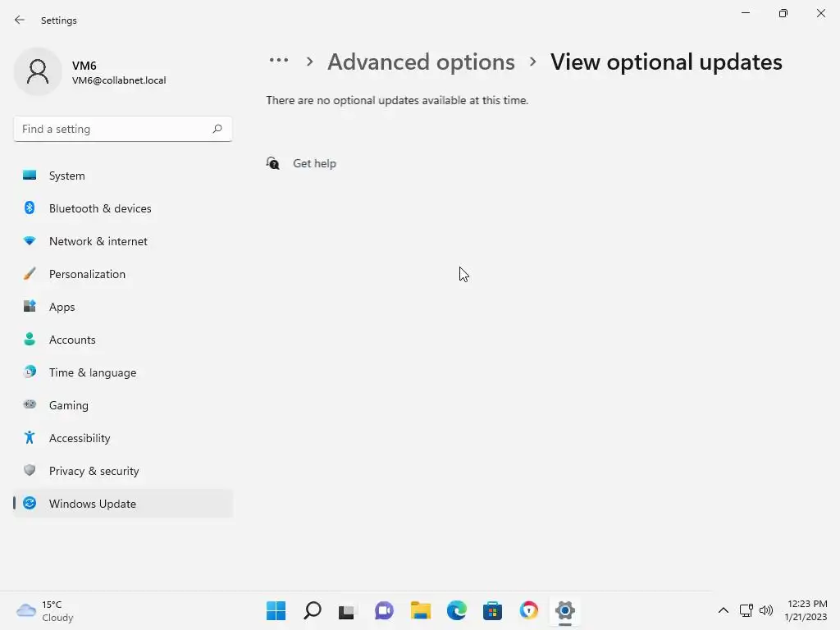
Task: Minimize the Settings window
Action: (x=745, y=13)
